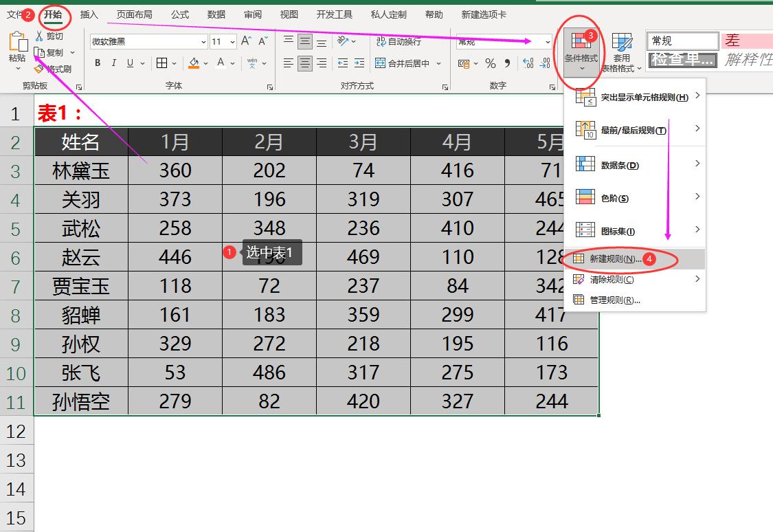Expand the fill color dropdown arrow

[205, 63]
